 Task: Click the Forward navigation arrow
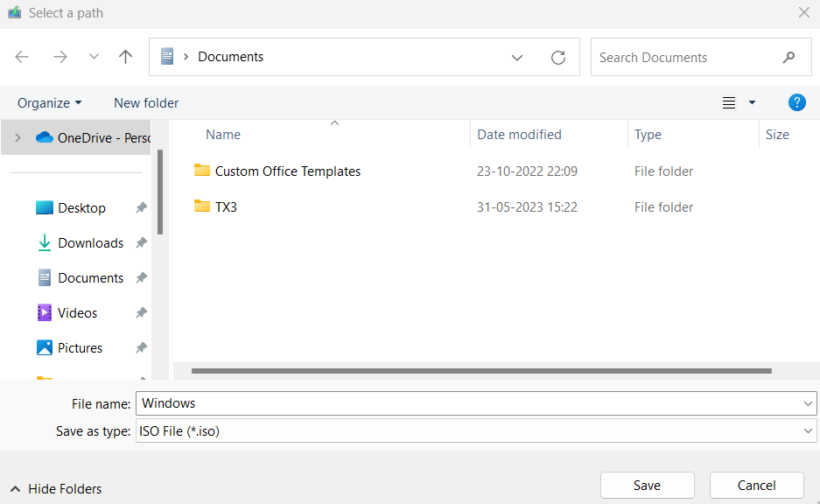point(60,57)
